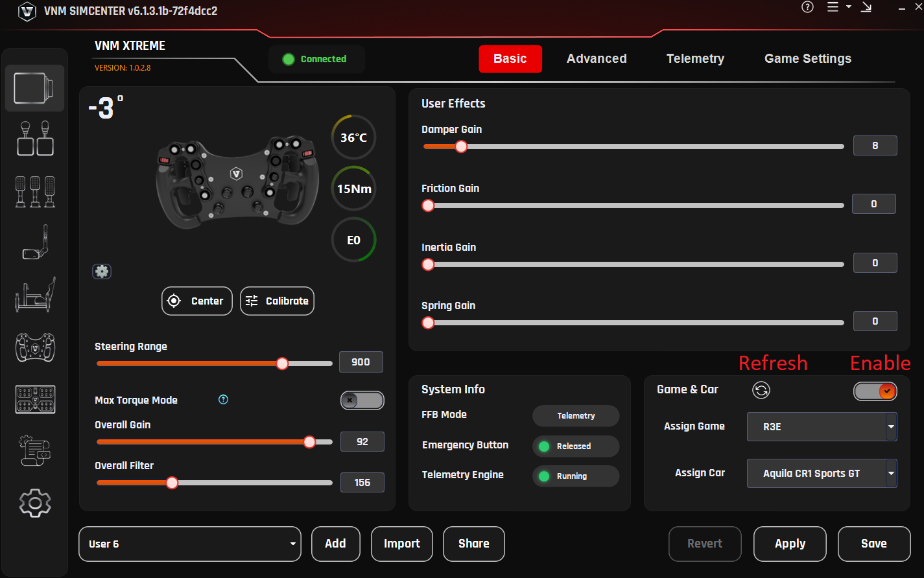924x578 pixels.
Task: Open the steering wheel rim page in sidebar
Action: point(35,347)
